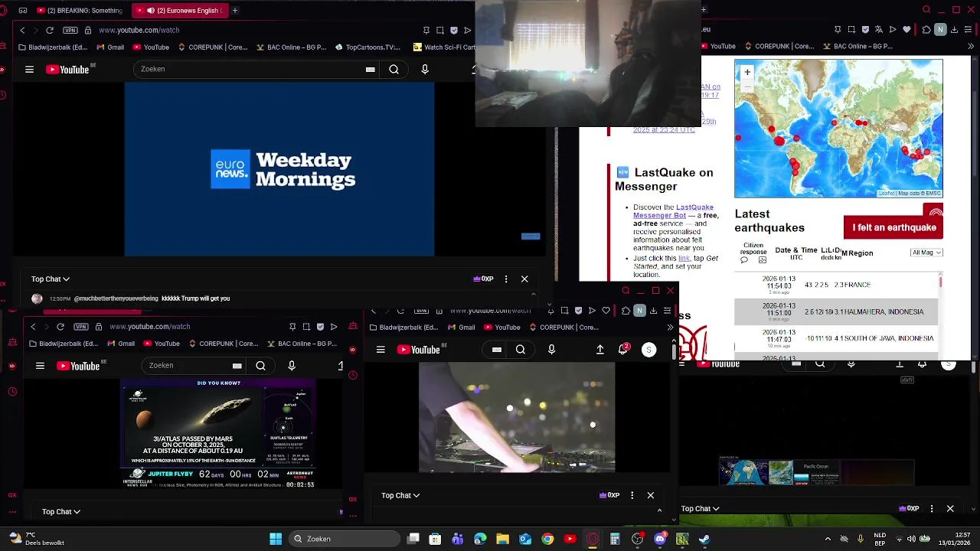
Task: Toggle the VPN badge in Euronews window
Action: click(70, 30)
